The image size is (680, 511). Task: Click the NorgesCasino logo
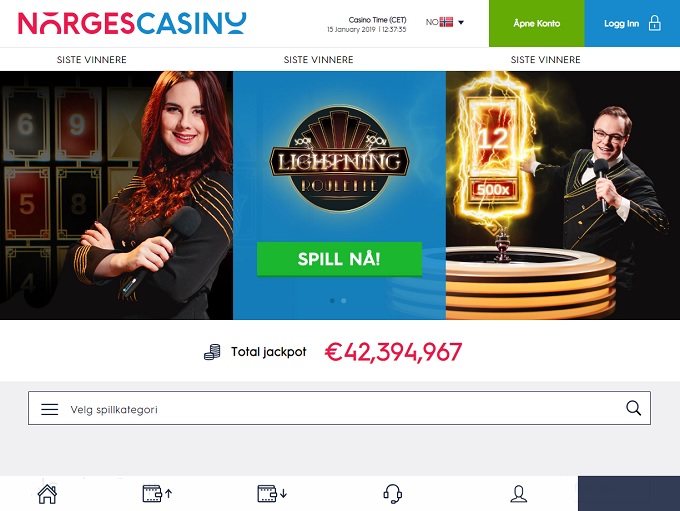[x=132, y=23]
